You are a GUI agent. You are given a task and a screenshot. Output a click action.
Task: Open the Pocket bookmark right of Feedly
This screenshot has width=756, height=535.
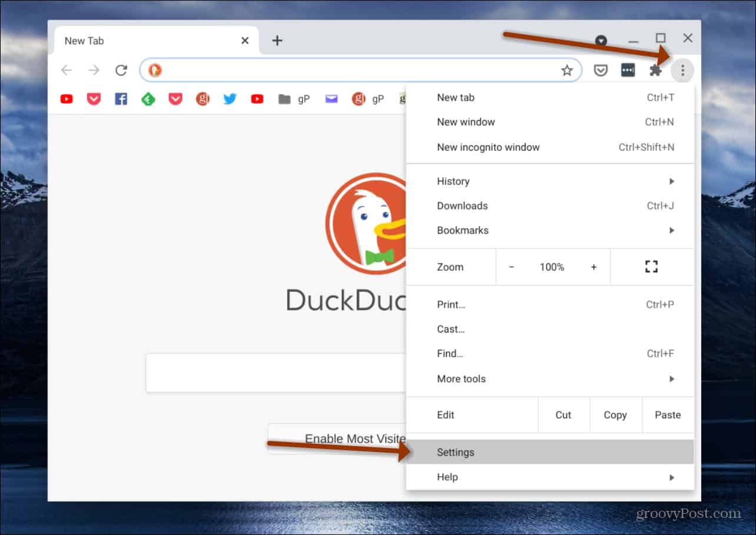[175, 99]
